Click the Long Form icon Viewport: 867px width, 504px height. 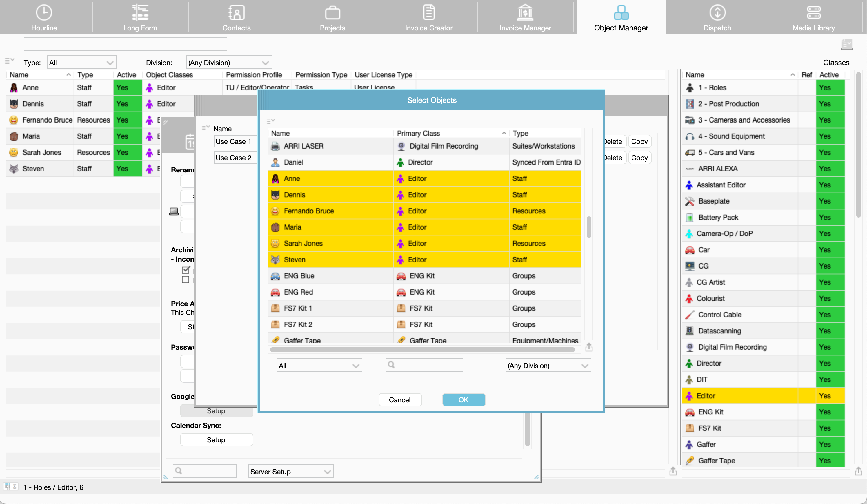pos(140,13)
